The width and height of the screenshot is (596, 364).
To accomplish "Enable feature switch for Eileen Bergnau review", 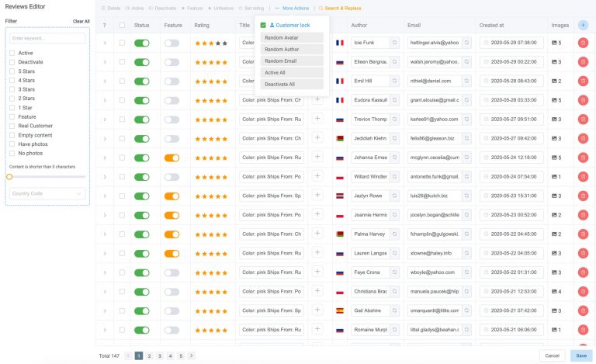I will (x=172, y=62).
